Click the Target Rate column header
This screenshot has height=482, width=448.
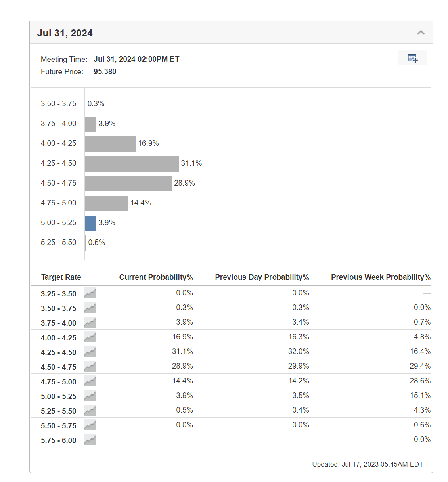coord(61,277)
